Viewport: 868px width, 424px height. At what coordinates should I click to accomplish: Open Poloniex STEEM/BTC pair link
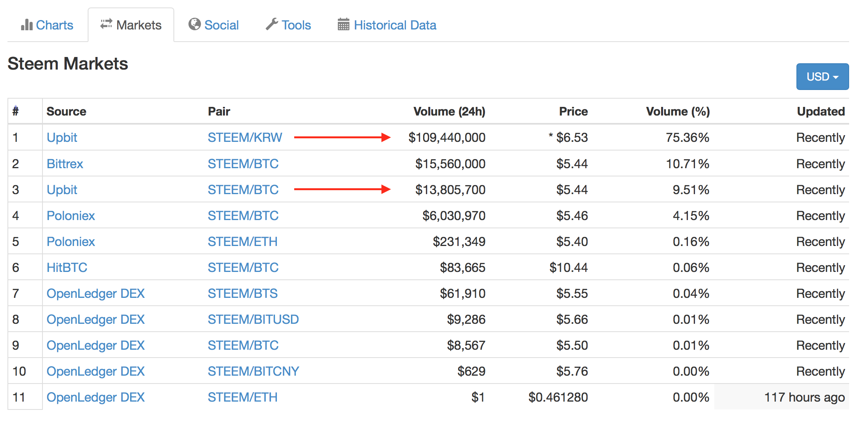pyautogui.click(x=243, y=216)
